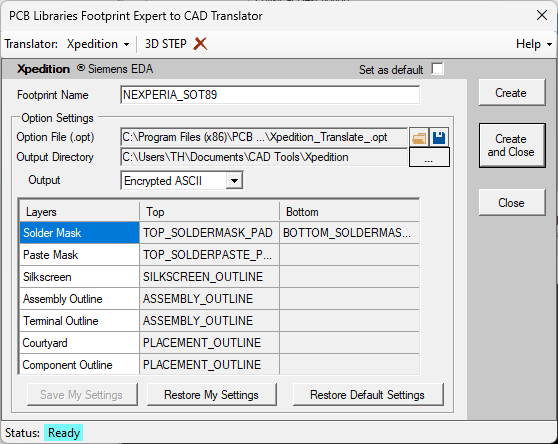Open the Help dropdown menu
Screen dimensions: 558x444
[533, 44]
